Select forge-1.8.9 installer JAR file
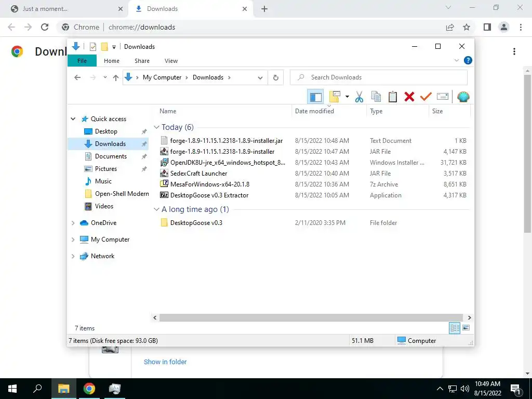 point(222,152)
